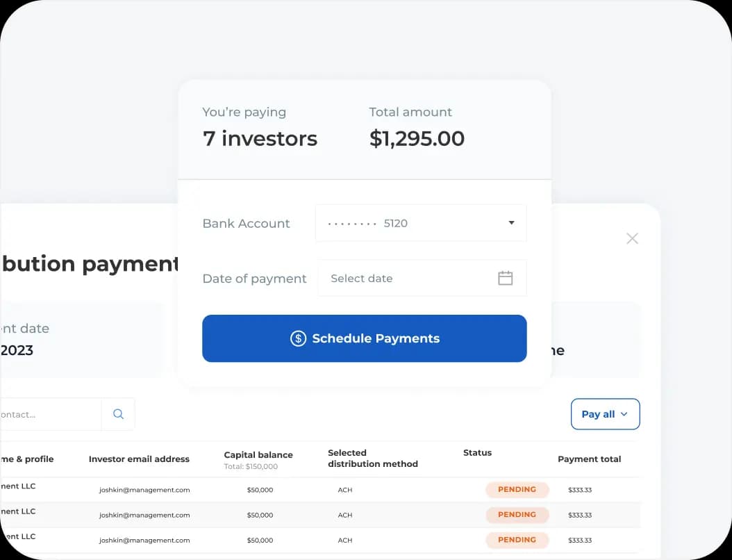Click the calendar icon in date field
The height and width of the screenshot is (560, 732).
(505, 278)
